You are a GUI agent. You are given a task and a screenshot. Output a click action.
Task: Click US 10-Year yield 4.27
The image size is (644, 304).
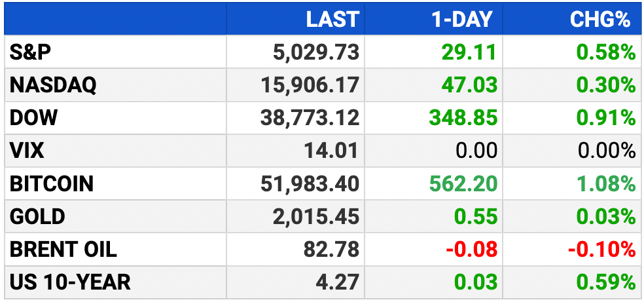pos(338,282)
